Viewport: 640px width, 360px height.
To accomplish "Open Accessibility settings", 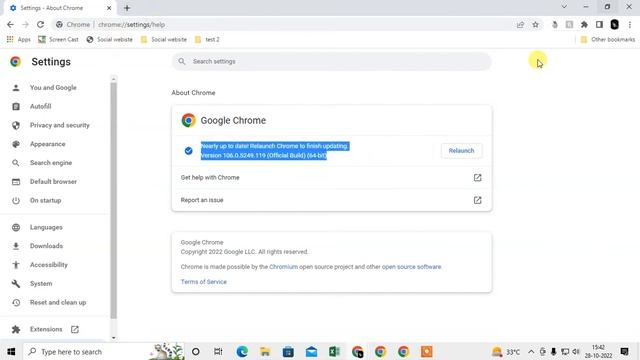I will tap(49, 265).
